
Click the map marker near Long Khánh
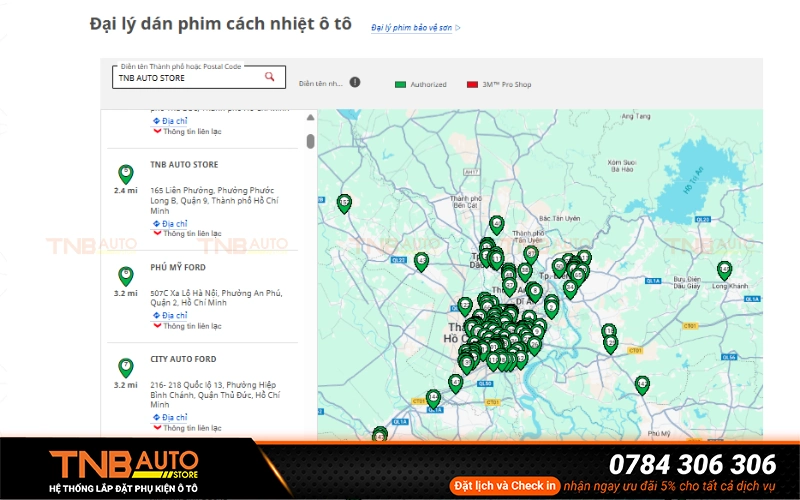tap(724, 270)
